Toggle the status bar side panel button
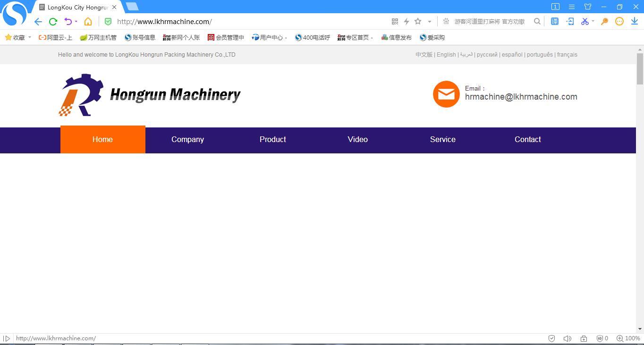This screenshot has height=345, width=644. tap(7, 338)
